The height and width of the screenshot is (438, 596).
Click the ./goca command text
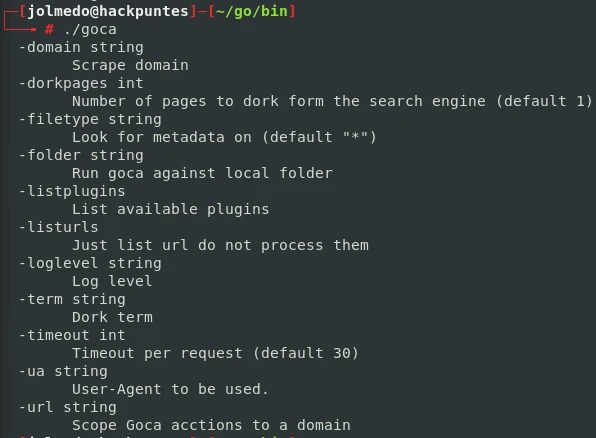pos(90,30)
